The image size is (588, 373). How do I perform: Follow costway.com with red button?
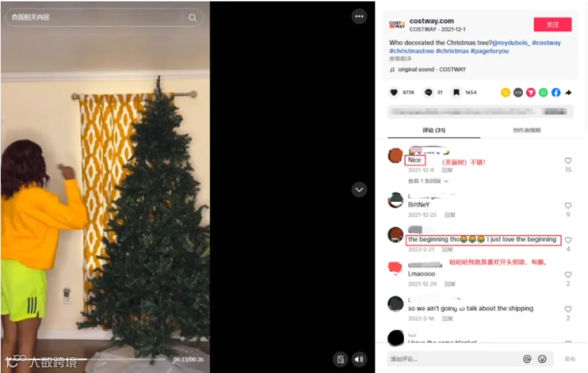point(552,24)
